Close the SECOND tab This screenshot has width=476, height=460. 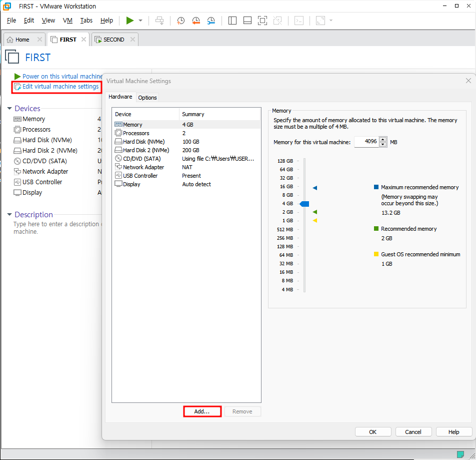tap(132, 39)
